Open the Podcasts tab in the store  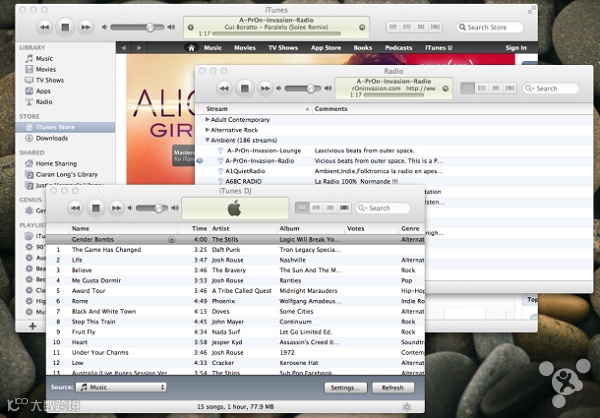(x=399, y=48)
